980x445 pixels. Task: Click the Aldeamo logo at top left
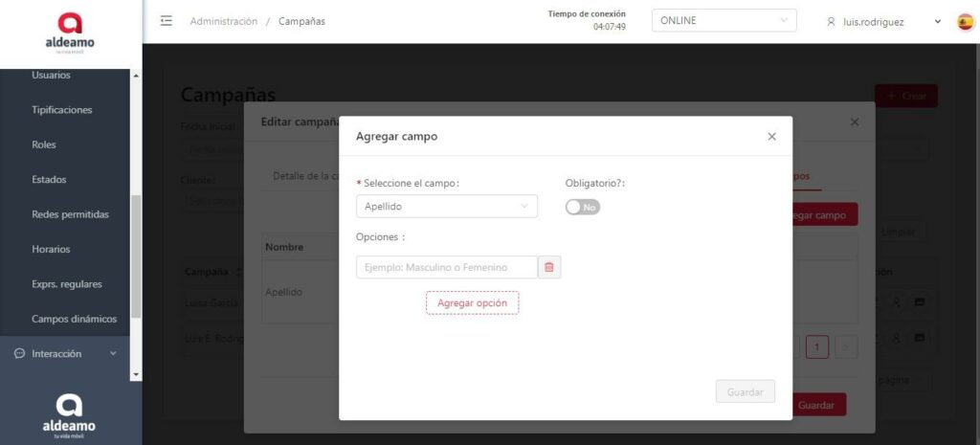70,33
